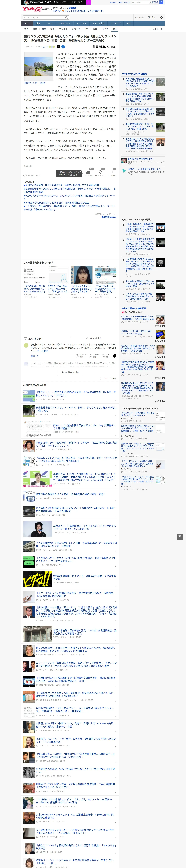This screenshot has width=186, height=868.
Task: Click the コメントを書く button
Action: coord(93,338)
